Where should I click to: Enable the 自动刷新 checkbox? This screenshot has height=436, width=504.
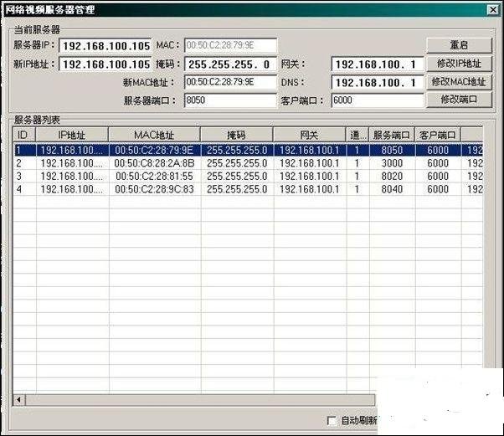[x=332, y=420]
